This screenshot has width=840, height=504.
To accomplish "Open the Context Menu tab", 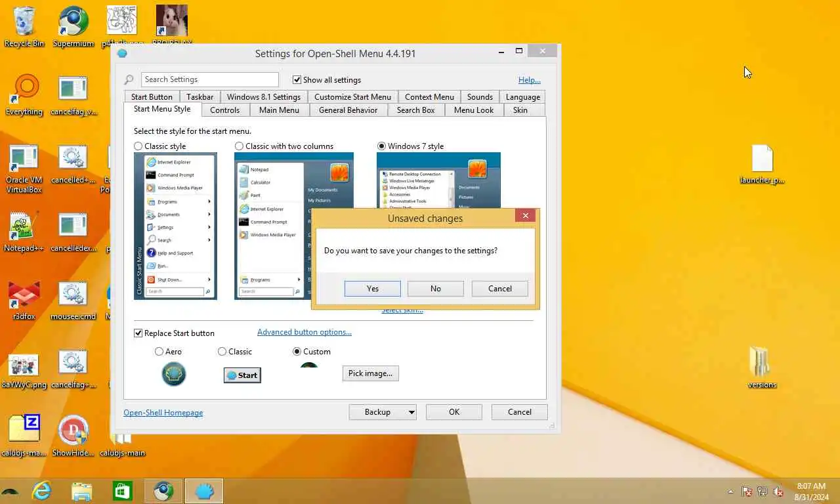I will click(429, 96).
